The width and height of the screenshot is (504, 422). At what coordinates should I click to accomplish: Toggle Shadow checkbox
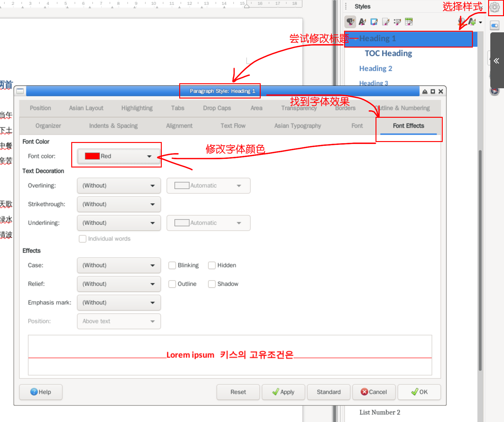click(212, 284)
